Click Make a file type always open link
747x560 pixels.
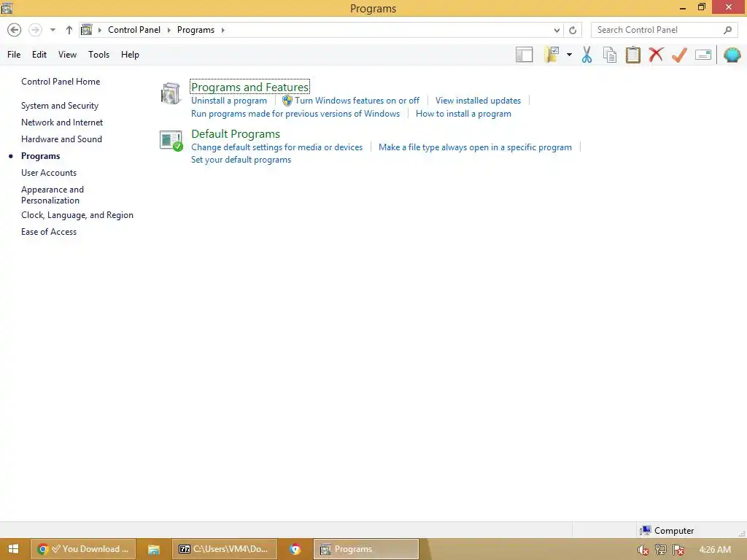[x=475, y=147]
